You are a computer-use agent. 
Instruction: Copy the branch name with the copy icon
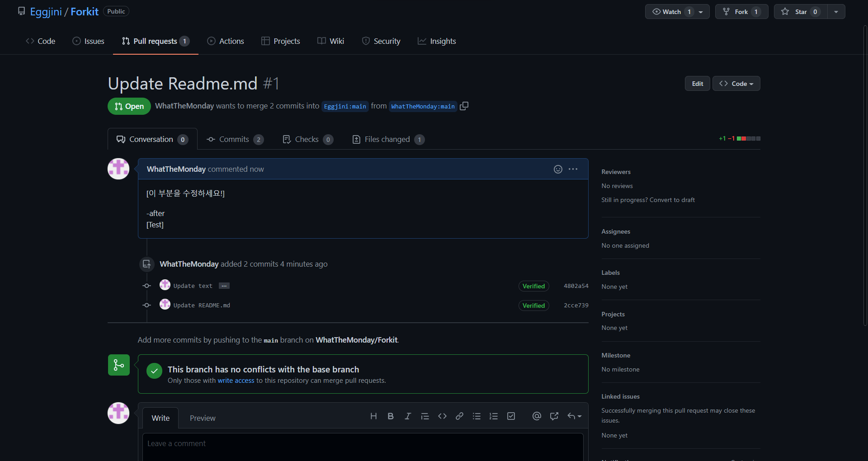[464, 106]
